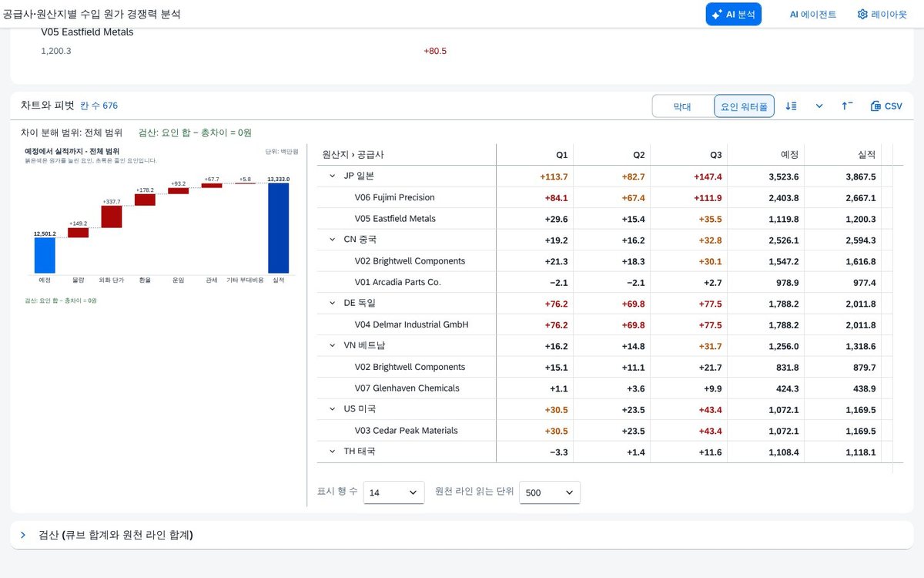924x578 pixels.
Task: Collapse the DE 독일 row
Action: click(x=333, y=303)
